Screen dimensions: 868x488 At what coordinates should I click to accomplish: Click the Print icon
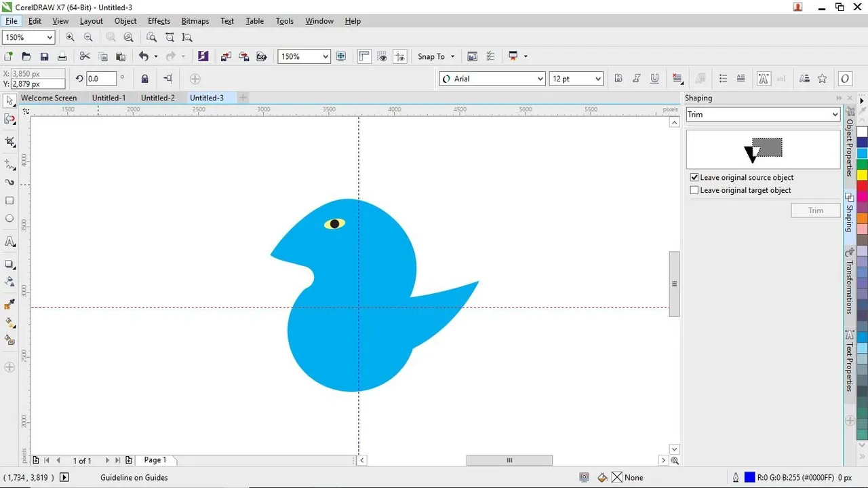(x=62, y=56)
